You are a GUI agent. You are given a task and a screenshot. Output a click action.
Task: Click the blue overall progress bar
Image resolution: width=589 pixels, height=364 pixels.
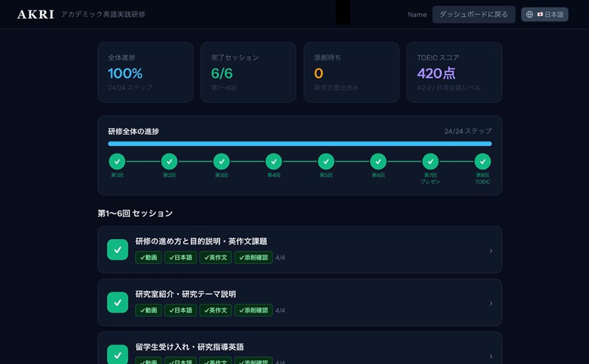300,144
